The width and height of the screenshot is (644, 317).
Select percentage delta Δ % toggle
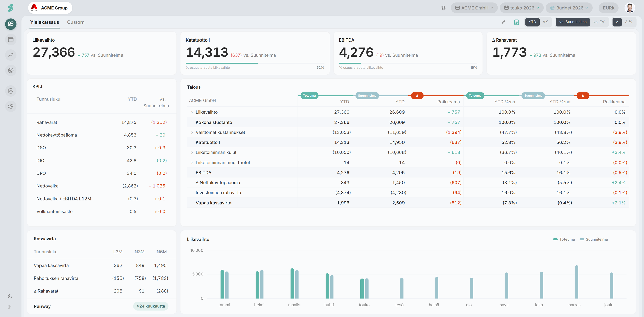coord(628,22)
